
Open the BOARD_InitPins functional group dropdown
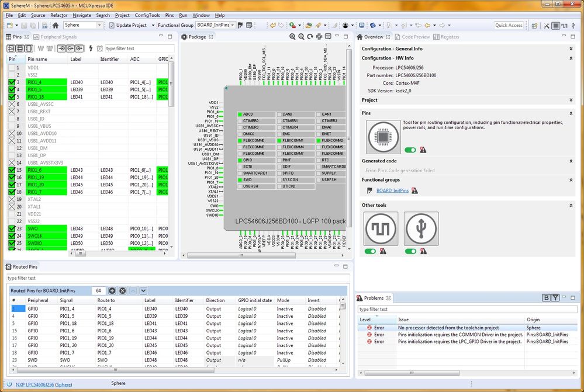[x=233, y=25]
